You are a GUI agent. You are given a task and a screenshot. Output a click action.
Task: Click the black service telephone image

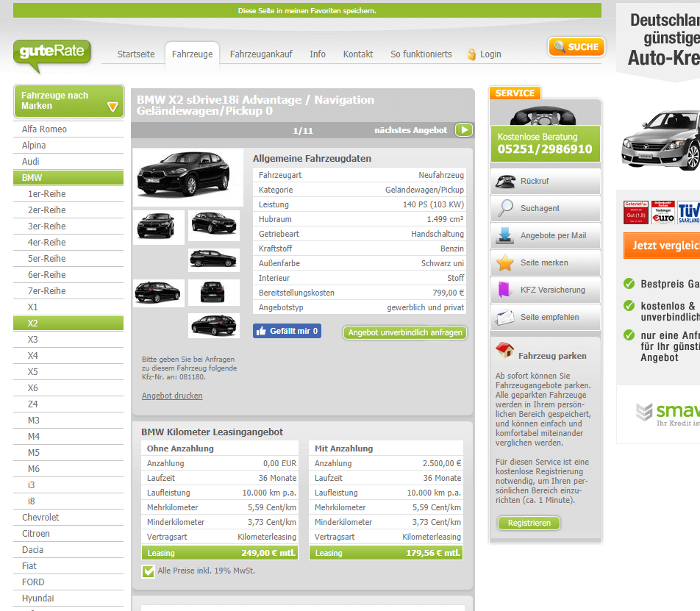tap(543, 115)
